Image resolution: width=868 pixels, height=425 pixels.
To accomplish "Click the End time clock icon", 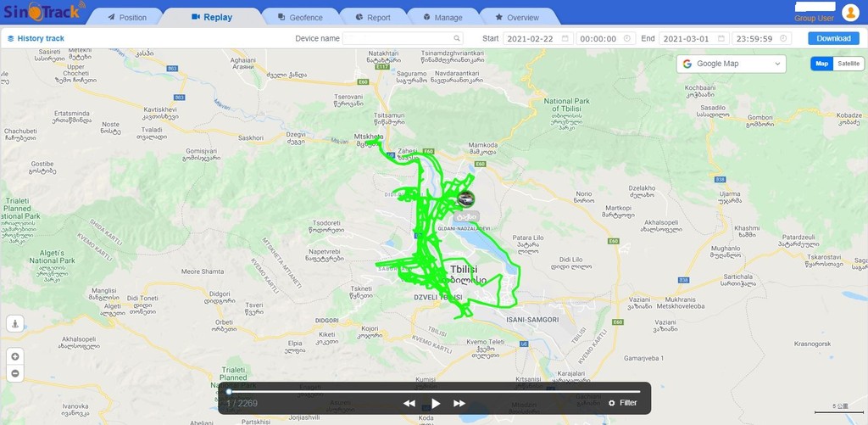I will [783, 38].
